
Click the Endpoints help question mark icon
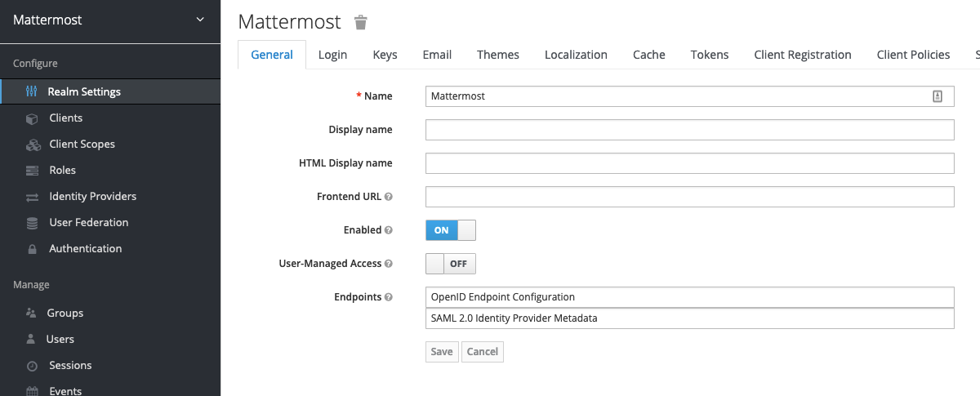click(389, 297)
